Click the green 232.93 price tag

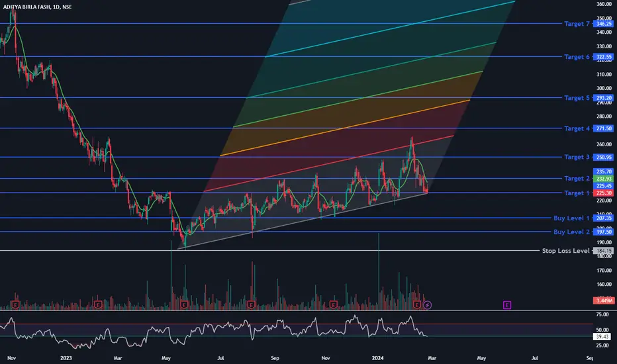click(x=604, y=179)
